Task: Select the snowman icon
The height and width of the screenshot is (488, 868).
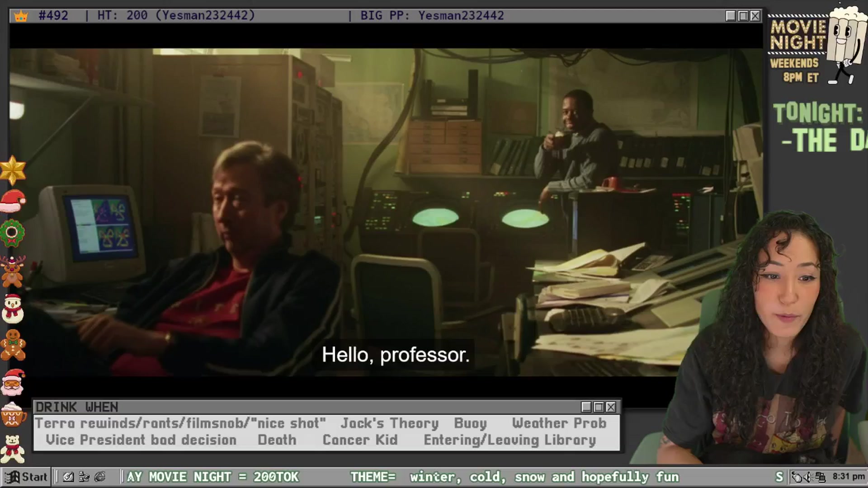Action: click(x=13, y=308)
